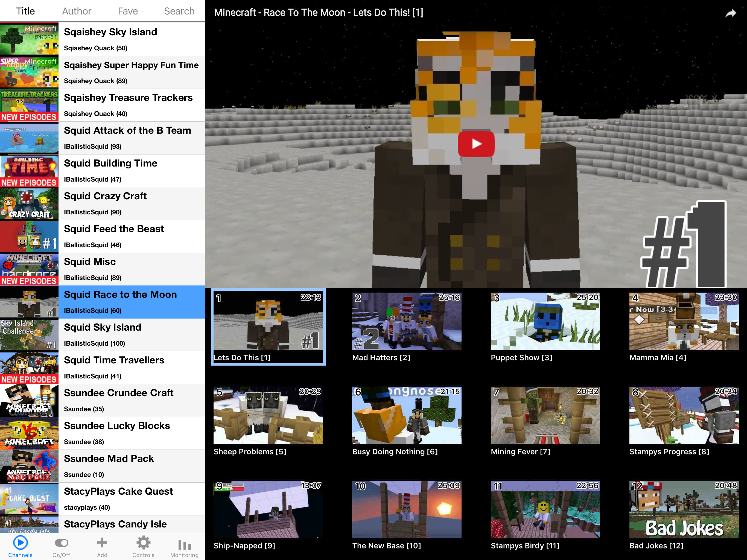Click Stampys Progress [8] title link
The image size is (747, 560).
[669, 451]
